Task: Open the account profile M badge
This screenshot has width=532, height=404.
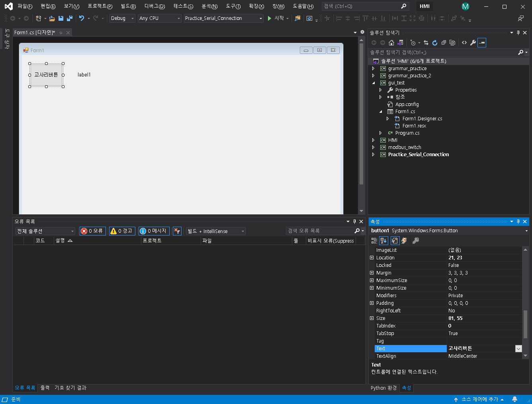Action: click(x=465, y=6)
